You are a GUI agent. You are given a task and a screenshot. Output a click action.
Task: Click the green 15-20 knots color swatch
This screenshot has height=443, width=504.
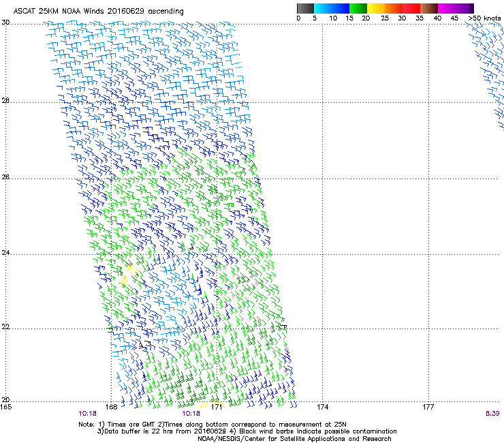pyautogui.click(x=358, y=8)
